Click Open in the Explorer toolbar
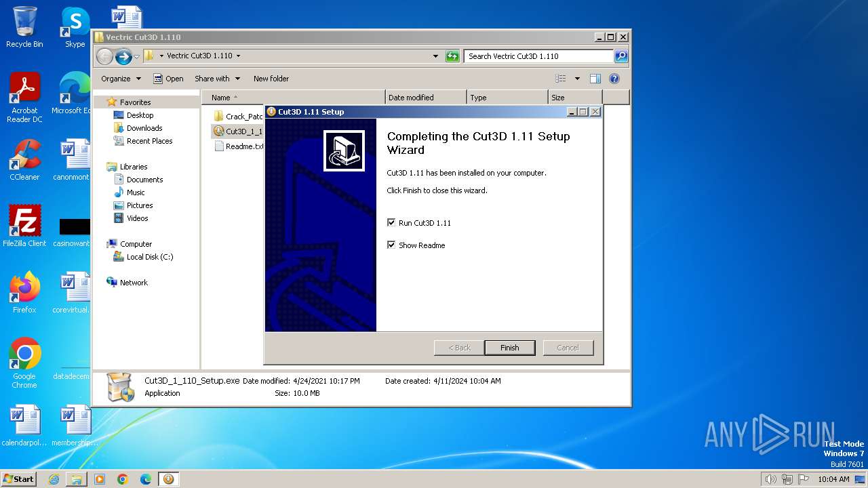868x488 pixels. point(168,79)
